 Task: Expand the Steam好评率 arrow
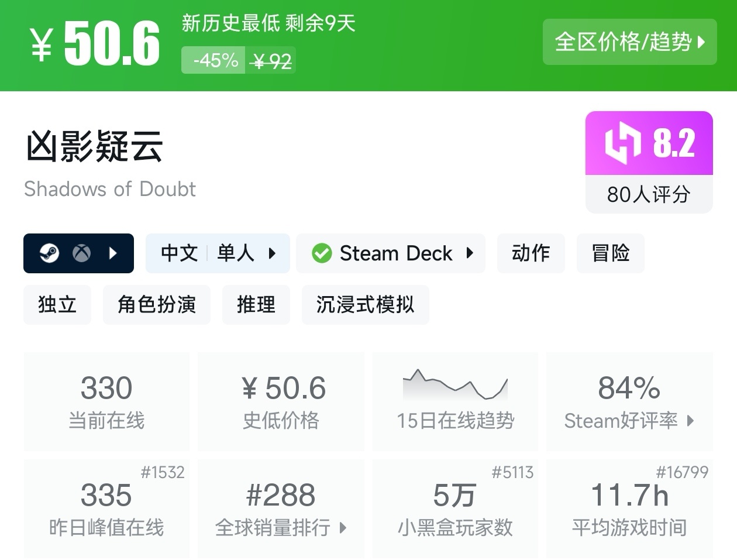(x=691, y=420)
